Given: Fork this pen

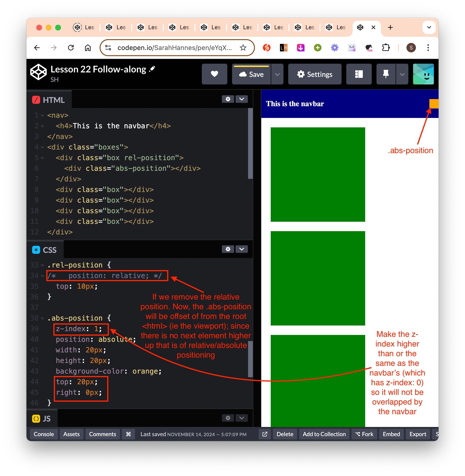Looking at the screenshot, I should click(364, 434).
